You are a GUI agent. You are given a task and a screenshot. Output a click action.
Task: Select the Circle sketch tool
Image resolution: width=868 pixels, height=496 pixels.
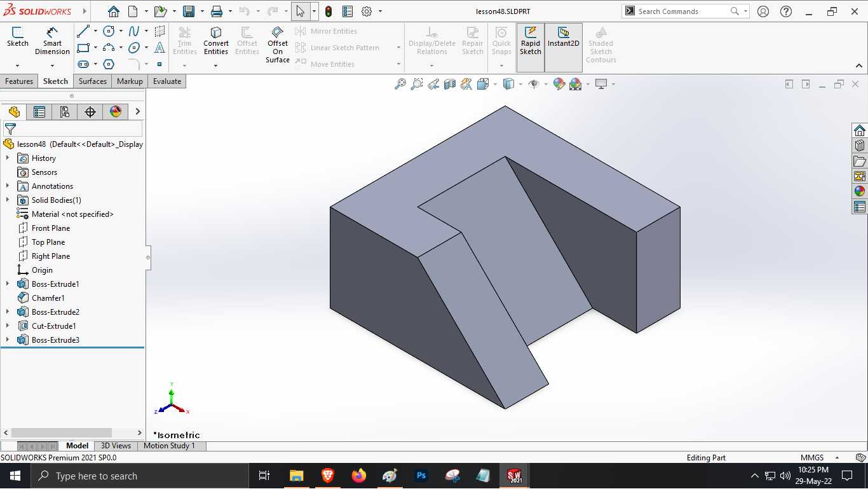point(109,31)
